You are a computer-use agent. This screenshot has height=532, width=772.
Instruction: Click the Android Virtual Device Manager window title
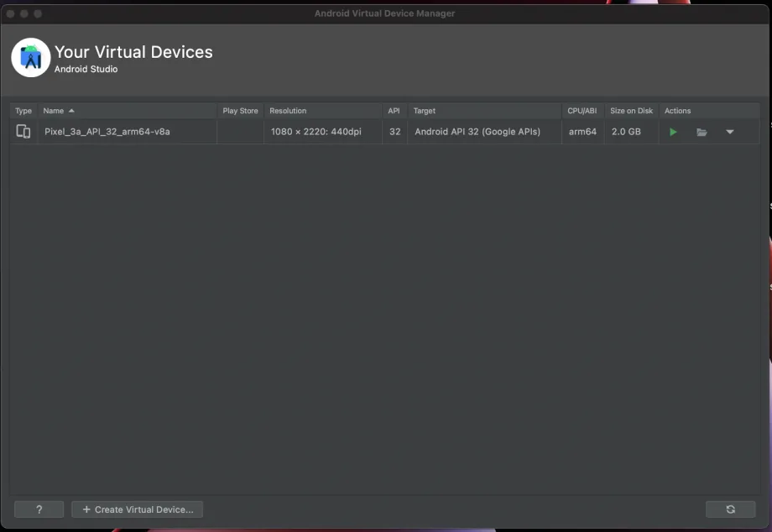(x=384, y=13)
